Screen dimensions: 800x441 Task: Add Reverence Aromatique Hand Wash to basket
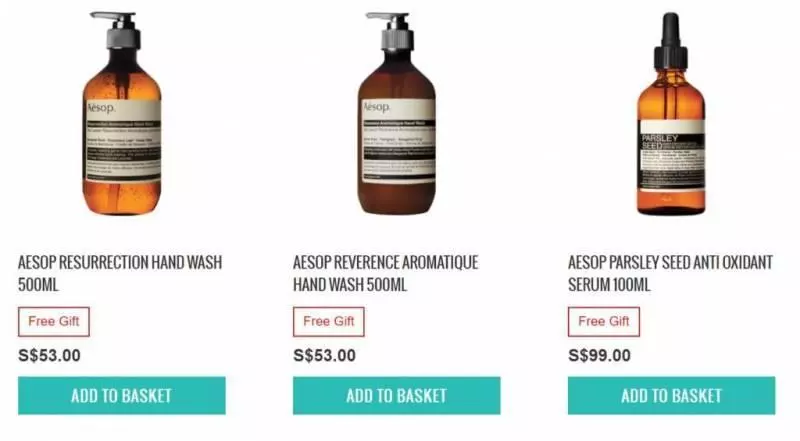click(396, 396)
